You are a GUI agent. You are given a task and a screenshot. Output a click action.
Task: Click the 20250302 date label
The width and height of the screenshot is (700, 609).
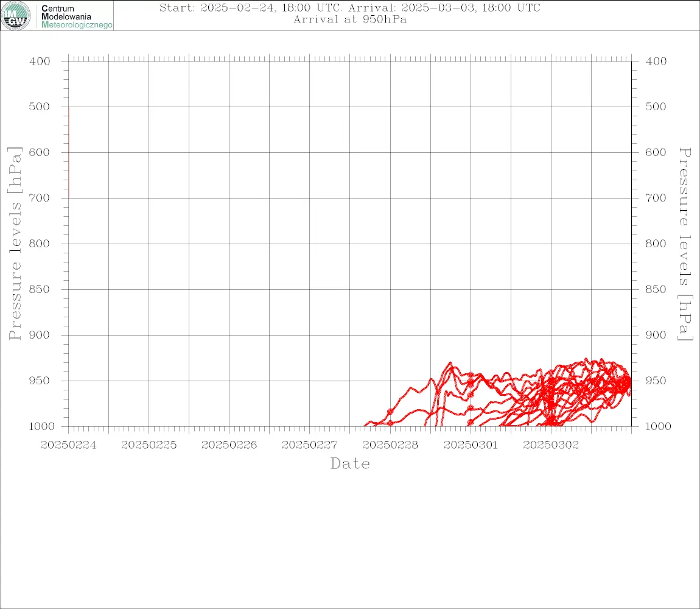pyautogui.click(x=551, y=445)
